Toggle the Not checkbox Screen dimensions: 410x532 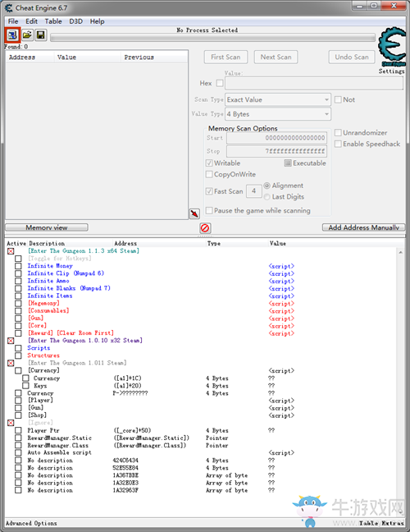pyautogui.click(x=338, y=99)
